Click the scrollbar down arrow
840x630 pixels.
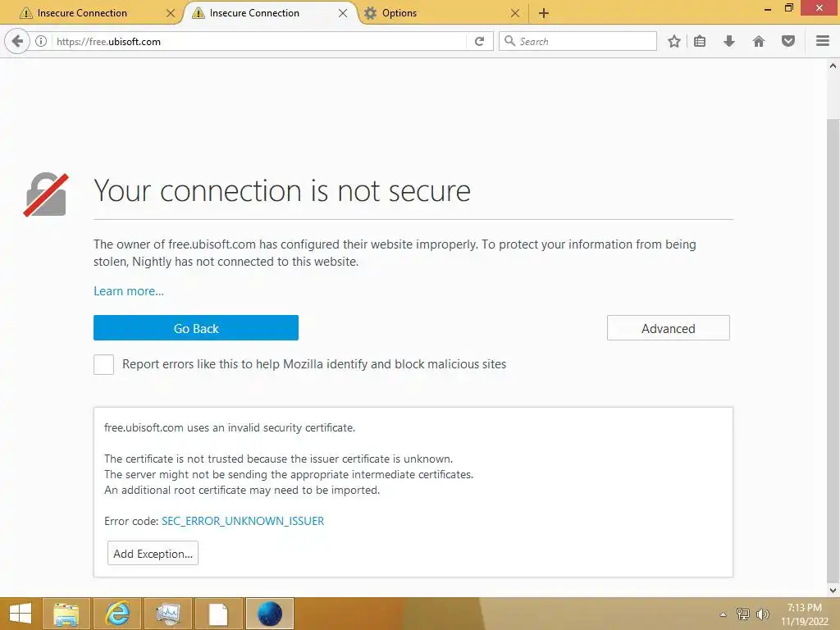click(833, 590)
